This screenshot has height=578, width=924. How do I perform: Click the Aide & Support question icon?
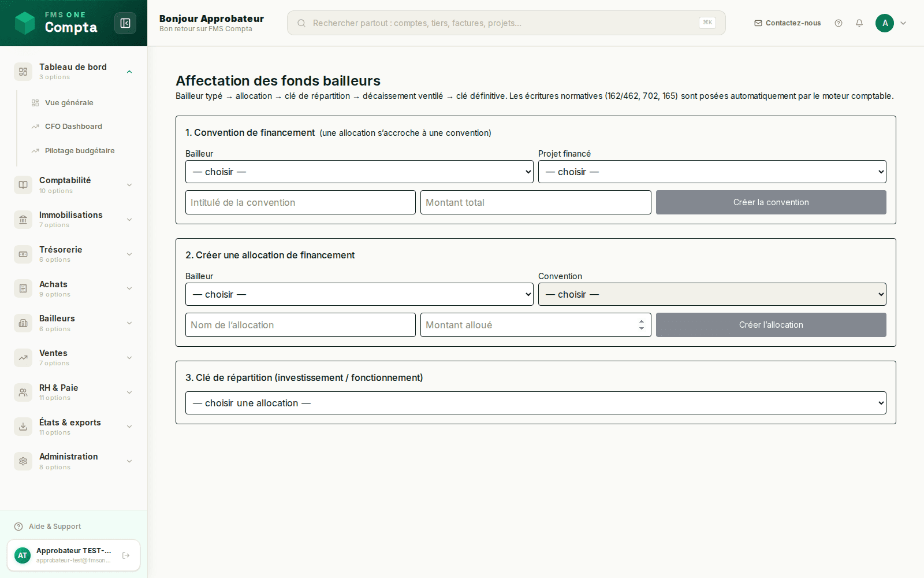pos(18,527)
